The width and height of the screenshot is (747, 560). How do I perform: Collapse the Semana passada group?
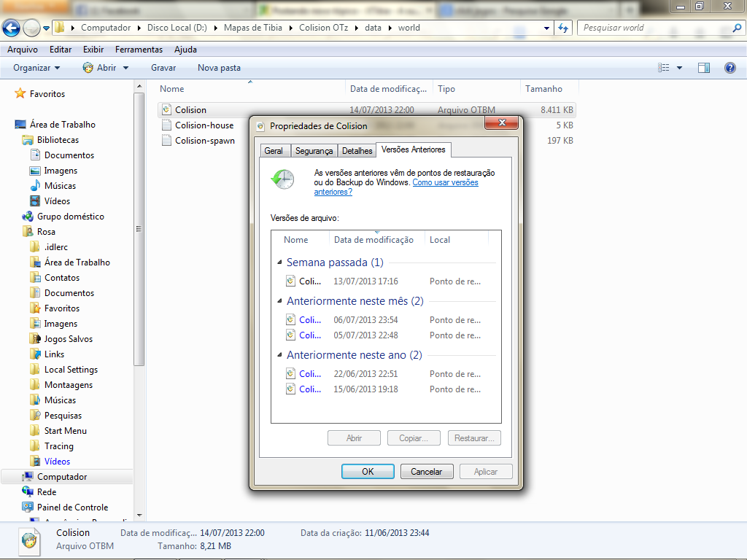pos(280,262)
